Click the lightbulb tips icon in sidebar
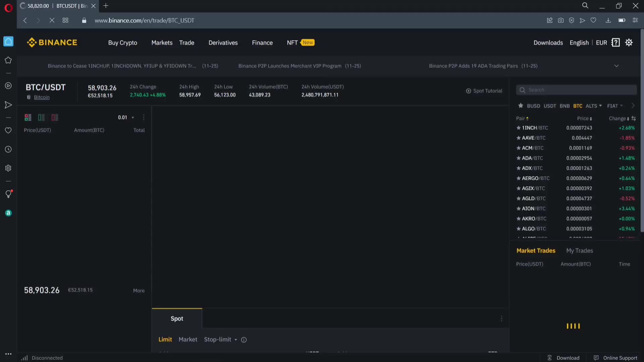The image size is (644, 362). point(8,194)
